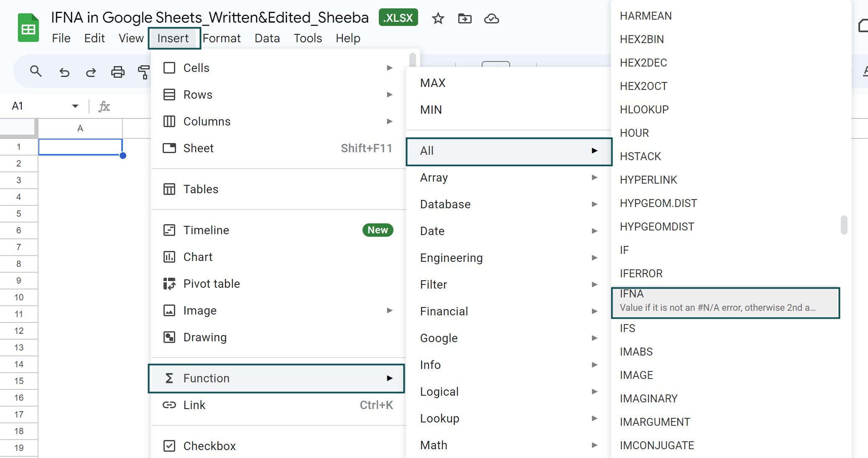Click the move to folder icon

[465, 18]
